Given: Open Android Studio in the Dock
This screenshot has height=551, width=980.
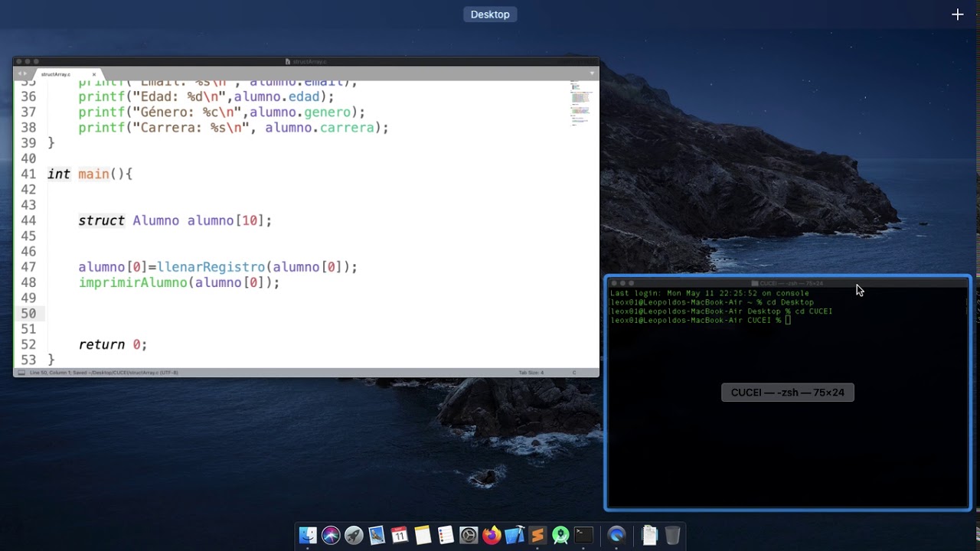Looking at the screenshot, I should [560, 536].
